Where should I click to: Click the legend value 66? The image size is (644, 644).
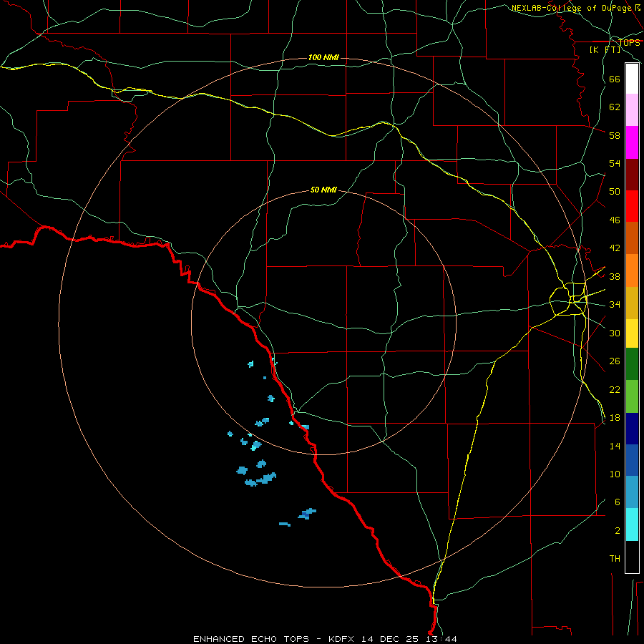point(615,79)
